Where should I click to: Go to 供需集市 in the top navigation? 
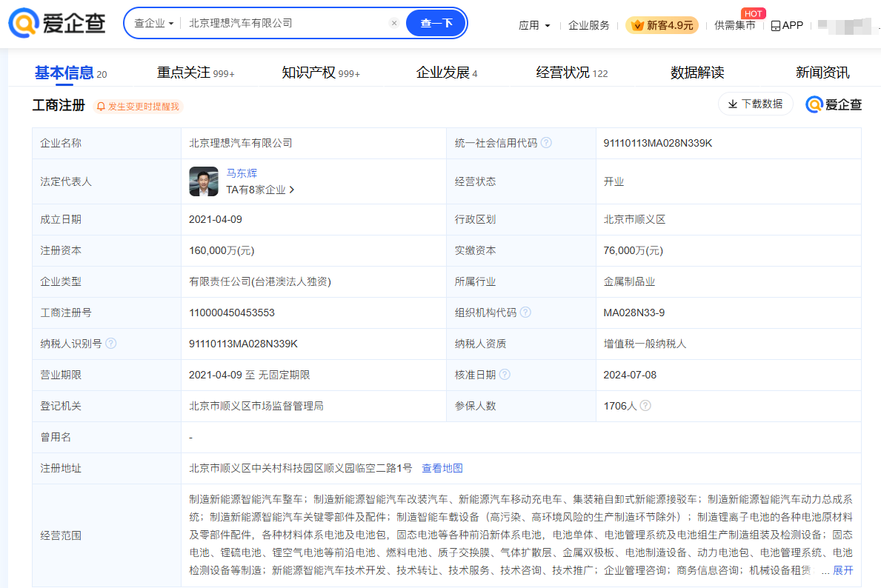tap(734, 25)
